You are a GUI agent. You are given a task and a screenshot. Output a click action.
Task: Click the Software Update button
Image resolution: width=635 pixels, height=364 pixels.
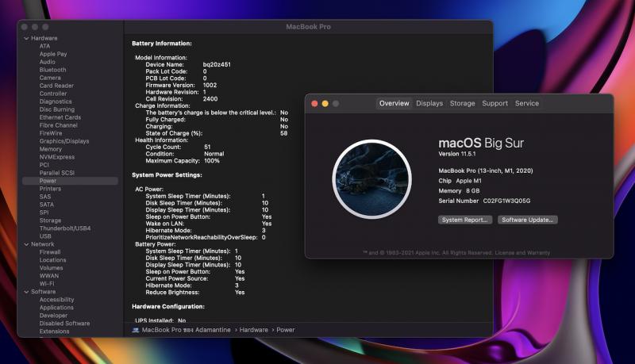tap(527, 220)
